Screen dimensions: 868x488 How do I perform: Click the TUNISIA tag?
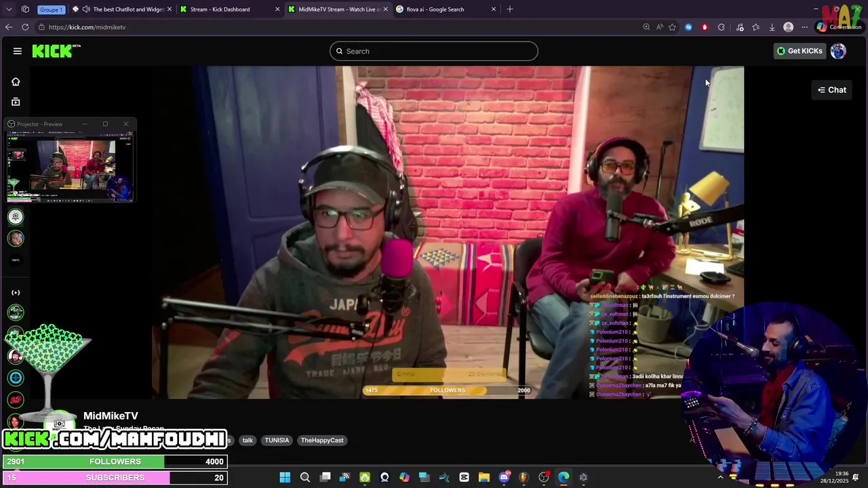(x=277, y=441)
